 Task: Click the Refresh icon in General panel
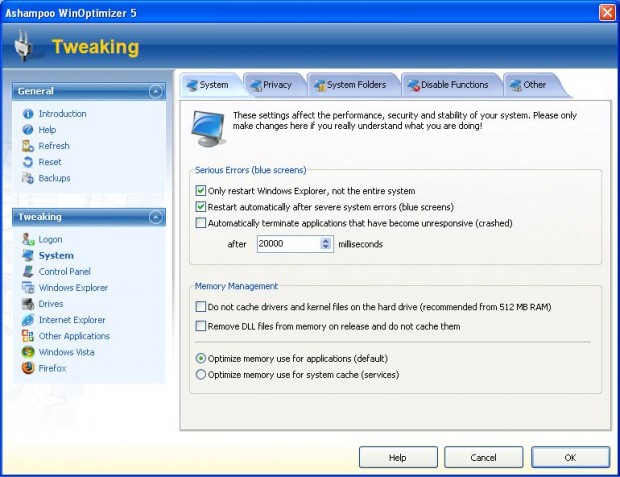pos(28,146)
